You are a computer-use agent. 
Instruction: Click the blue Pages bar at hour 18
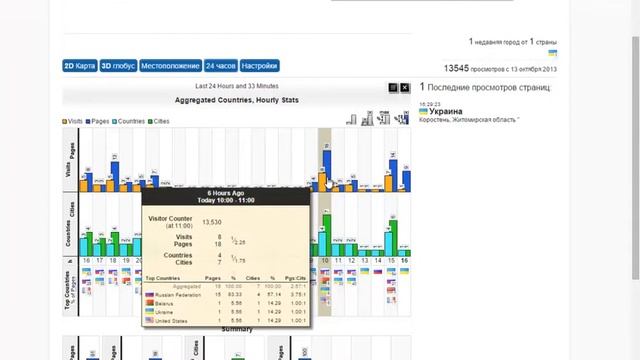115,177
